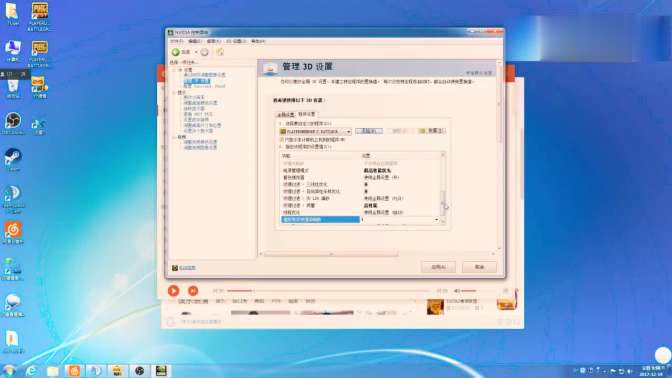This screenshot has height=378, width=672.
Task: Click the settings list vertical scrollbar
Action: [x=443, y=188]
